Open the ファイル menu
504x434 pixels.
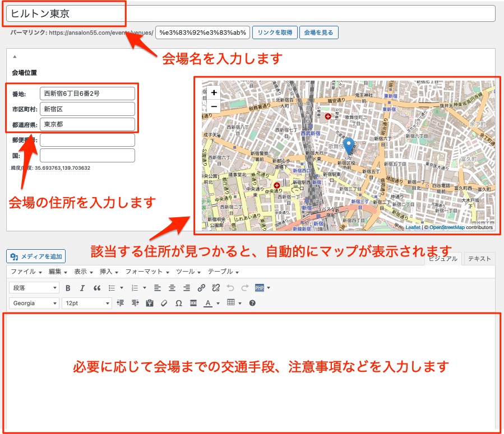click(26, 272)
